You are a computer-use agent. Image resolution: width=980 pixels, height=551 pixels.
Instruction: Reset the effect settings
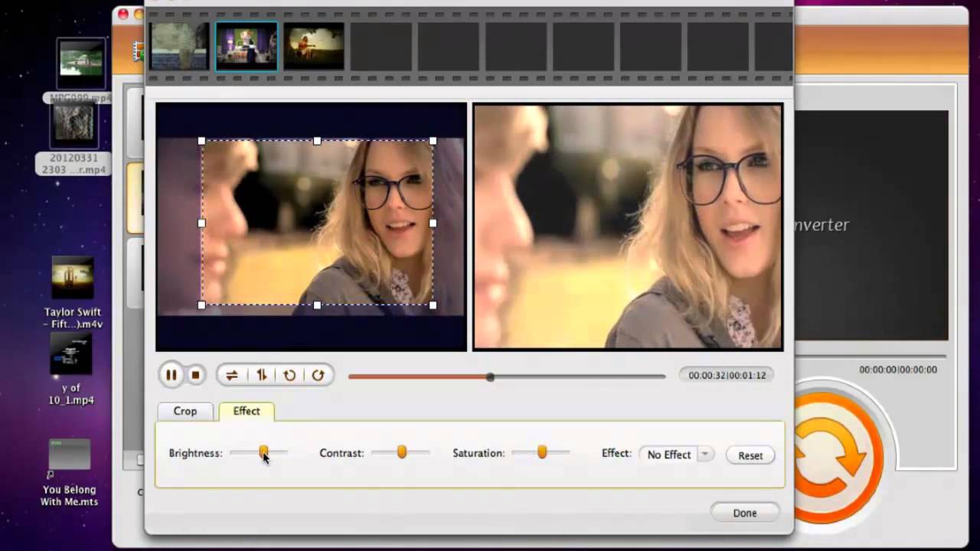pos(750,455)
